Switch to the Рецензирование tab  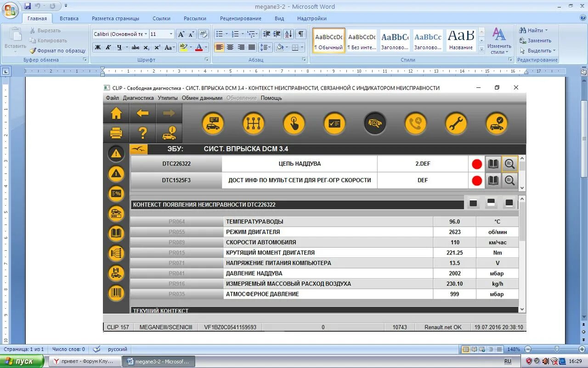coord(241,18)
